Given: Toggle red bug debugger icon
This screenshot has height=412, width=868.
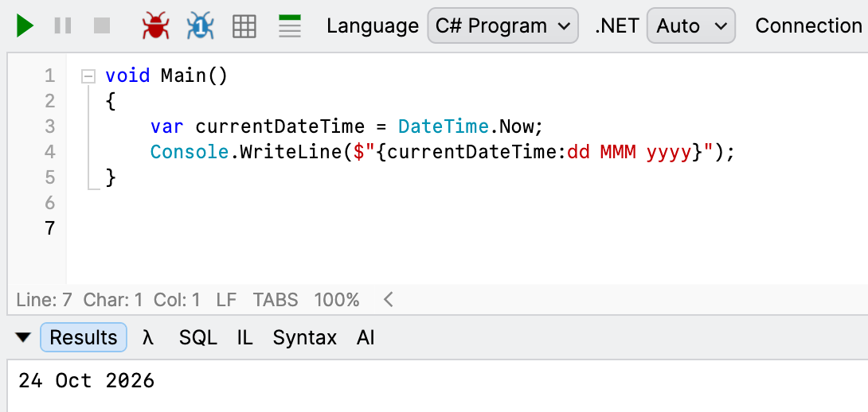Looking at the screenshot, I should (155, 26).
